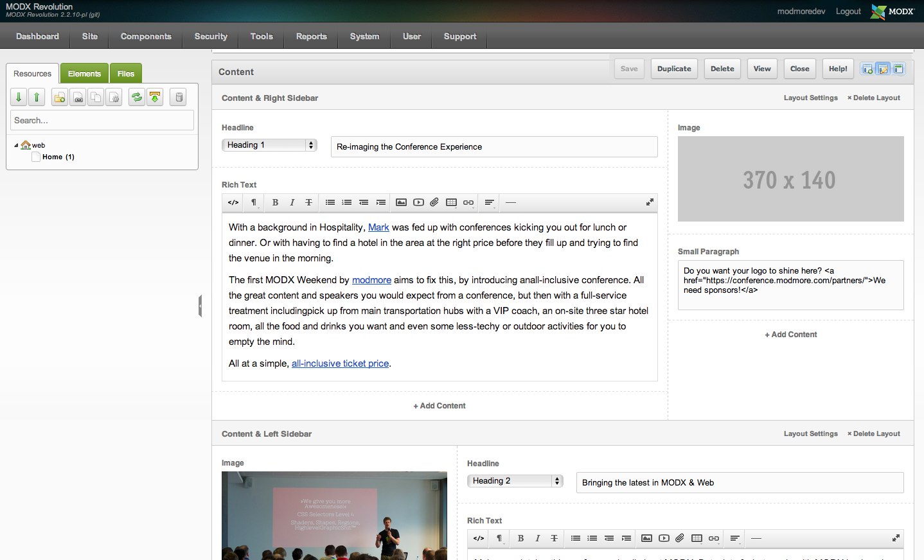Viewport: 924px width, 560px height.
Task: Open the Heading 1 dropdown
Action: 270,145
